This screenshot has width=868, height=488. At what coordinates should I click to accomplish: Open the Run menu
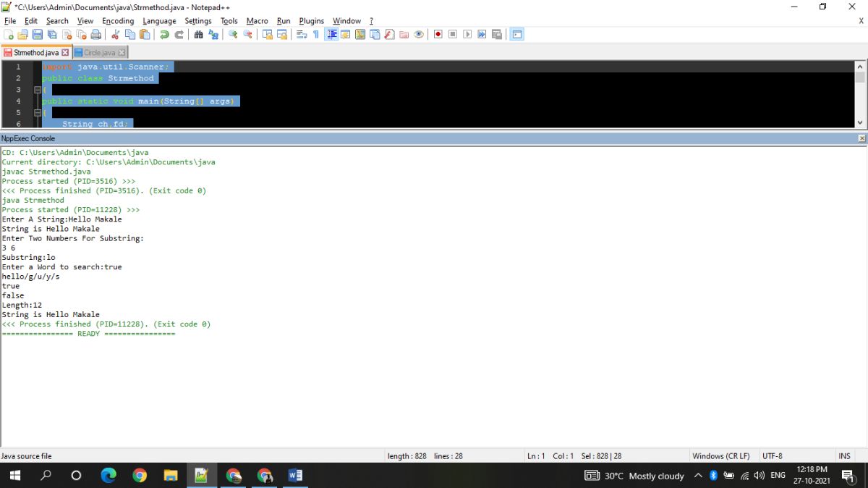284,21
